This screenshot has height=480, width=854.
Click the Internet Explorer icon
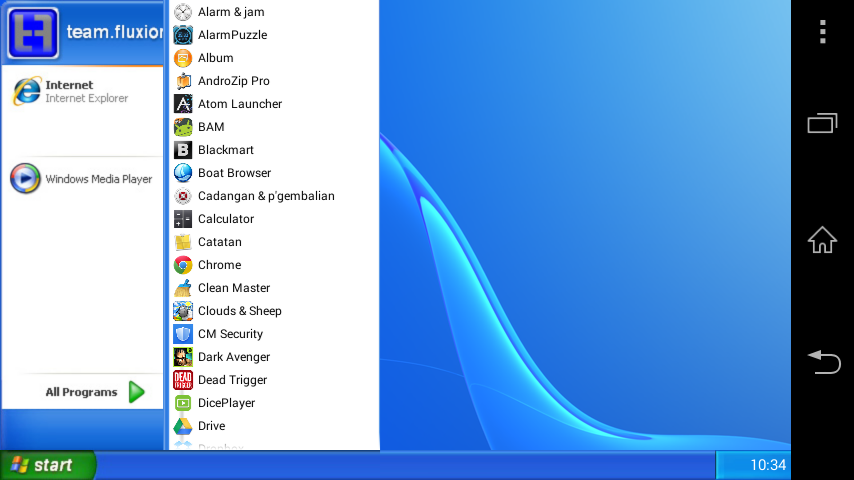pyautogui.click(x=27, y=90)
